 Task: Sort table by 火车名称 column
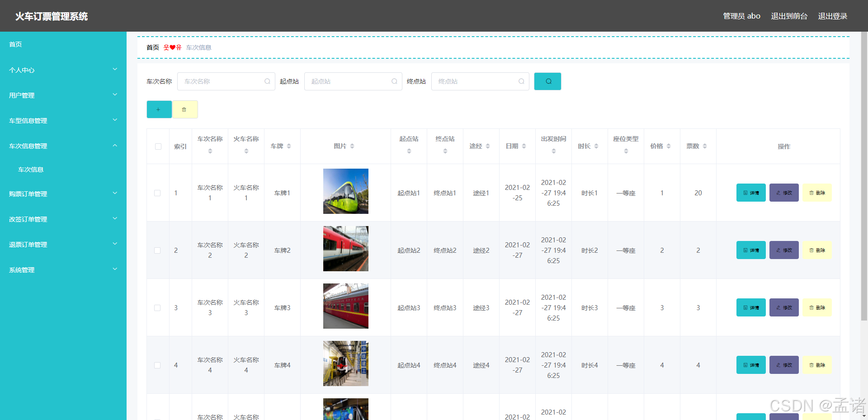246,151
